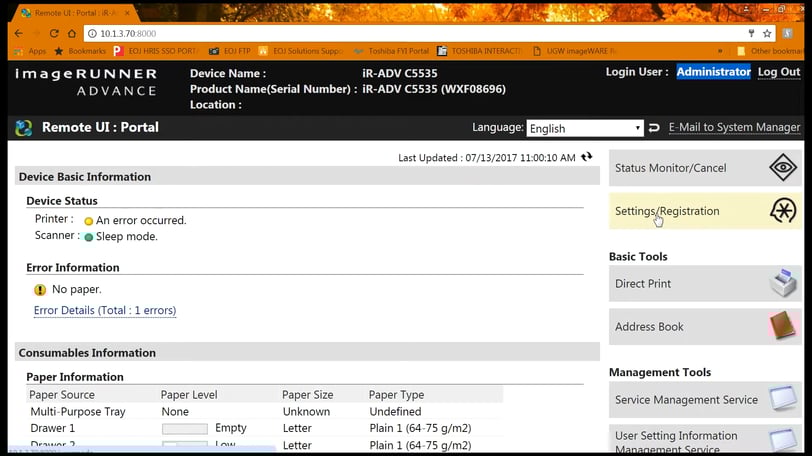
Task: Click the Administrator login user name
Action: pos(713,72)
